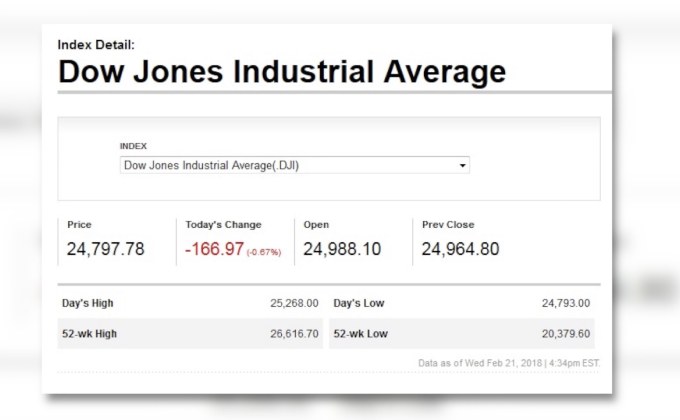Select the Day's Low value 24,793.00
Viewport: 680px width, 420px height.
click(x=566, y=303)
